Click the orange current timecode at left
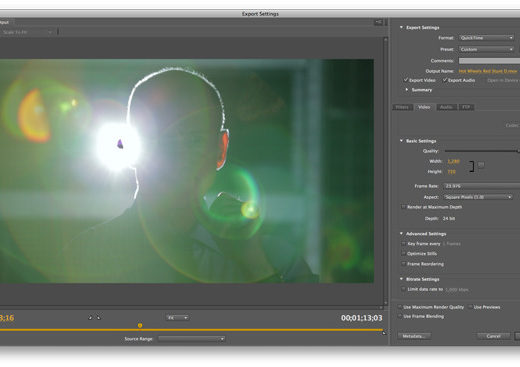The width and height of the screenshot is (520, 367). [7, 318]
